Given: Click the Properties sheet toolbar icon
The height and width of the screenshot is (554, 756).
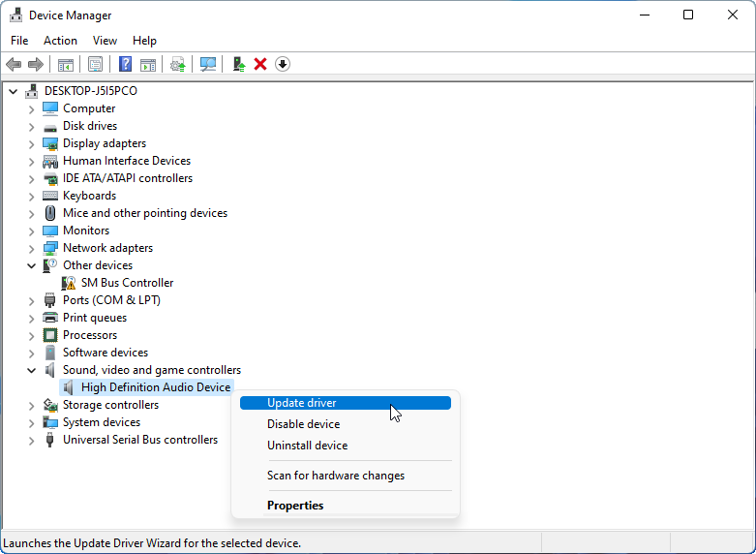Looking at the screenshot, I should coord(95,64).
